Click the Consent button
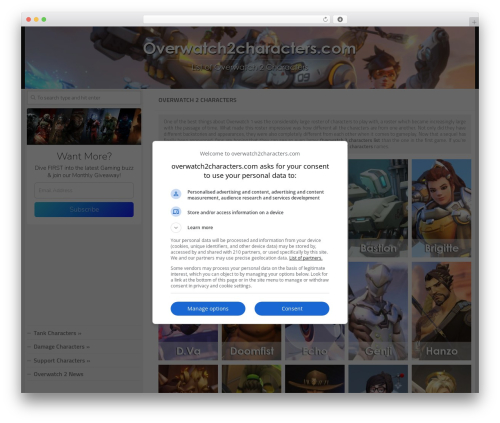500x423 pixels. tap(292, 309)
